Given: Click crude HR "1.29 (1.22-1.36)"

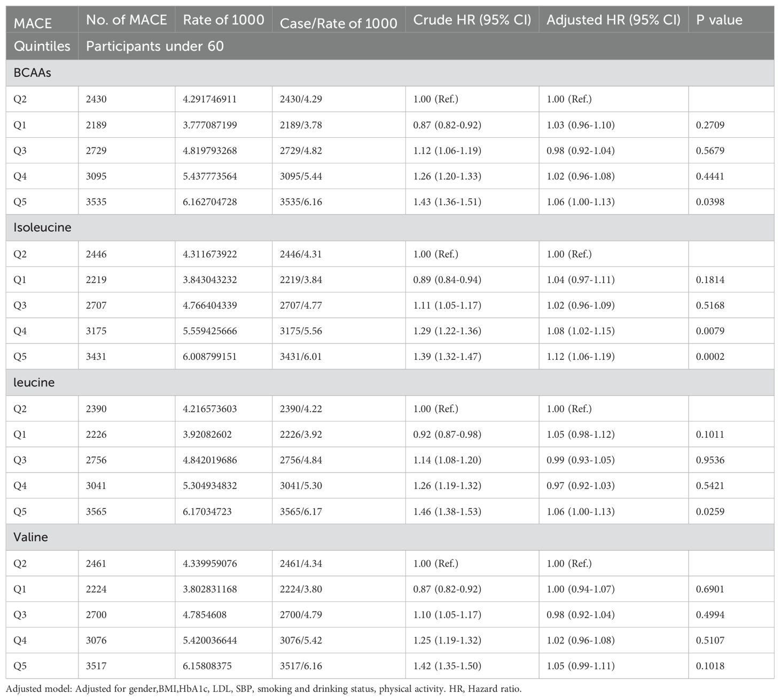Looking at the screenshot, I should (447, 331).
